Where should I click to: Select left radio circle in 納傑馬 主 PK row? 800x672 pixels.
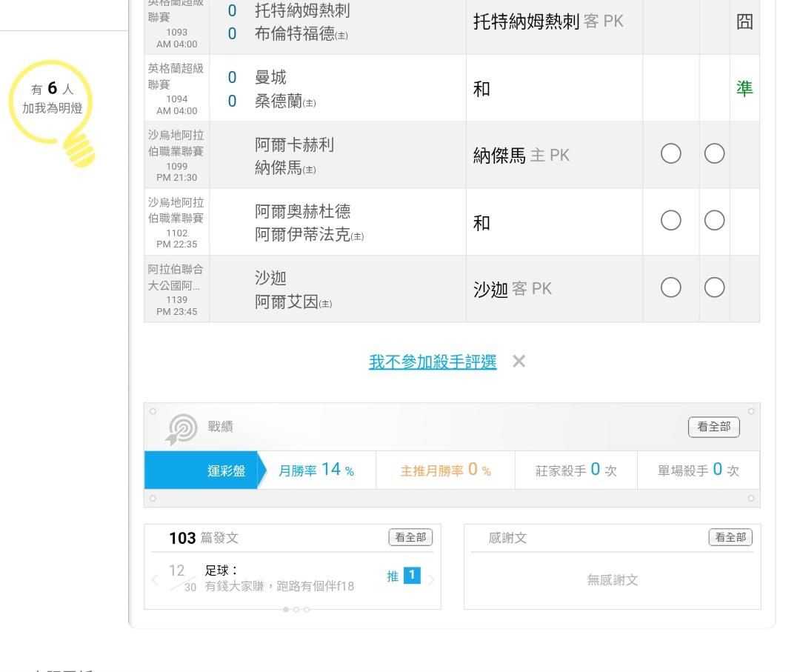coord(670,154)
